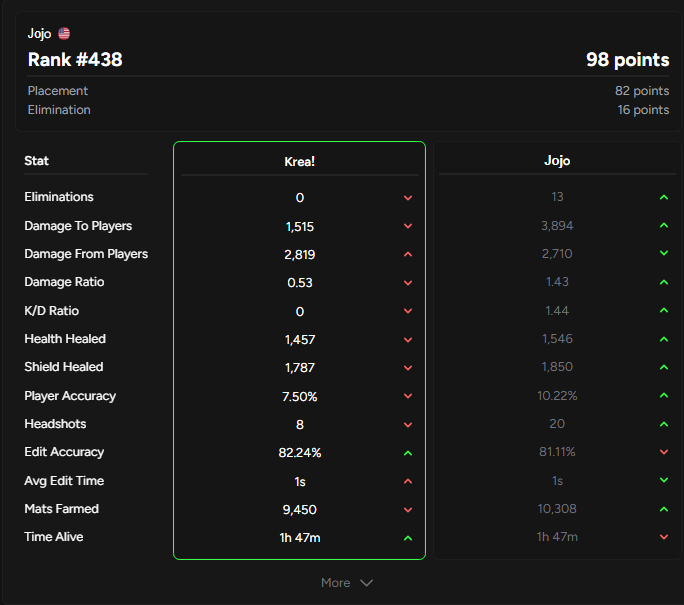Click red up arrow for Krea! Avg Edit Time

(x=408, y=481)
